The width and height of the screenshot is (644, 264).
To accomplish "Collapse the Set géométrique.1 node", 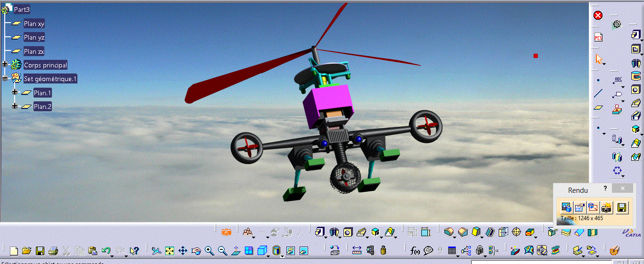I will click(5, 78).
